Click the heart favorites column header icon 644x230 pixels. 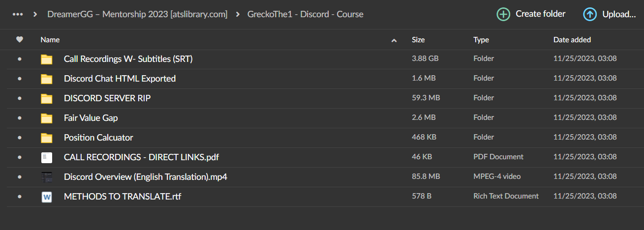[x=20, y=40]
